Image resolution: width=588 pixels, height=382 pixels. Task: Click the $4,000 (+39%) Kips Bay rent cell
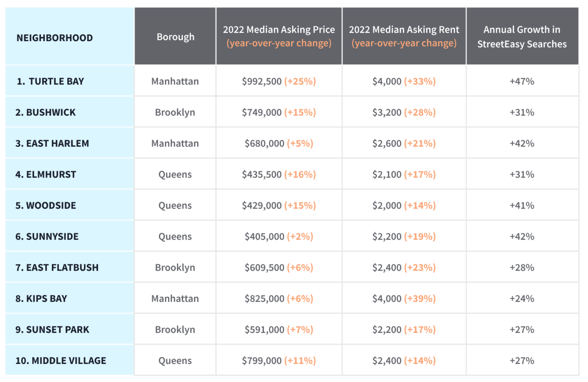coord(404,299)
